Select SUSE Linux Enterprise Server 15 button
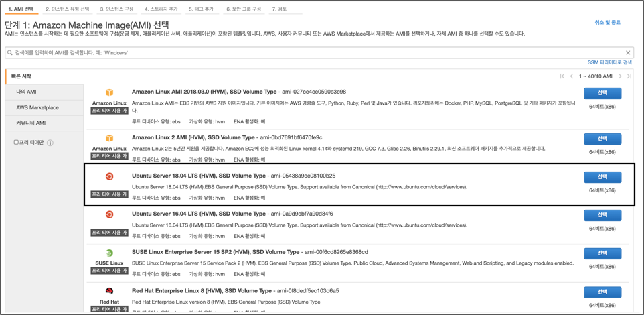Screen dimensions: 644x315 coord(602,253)
